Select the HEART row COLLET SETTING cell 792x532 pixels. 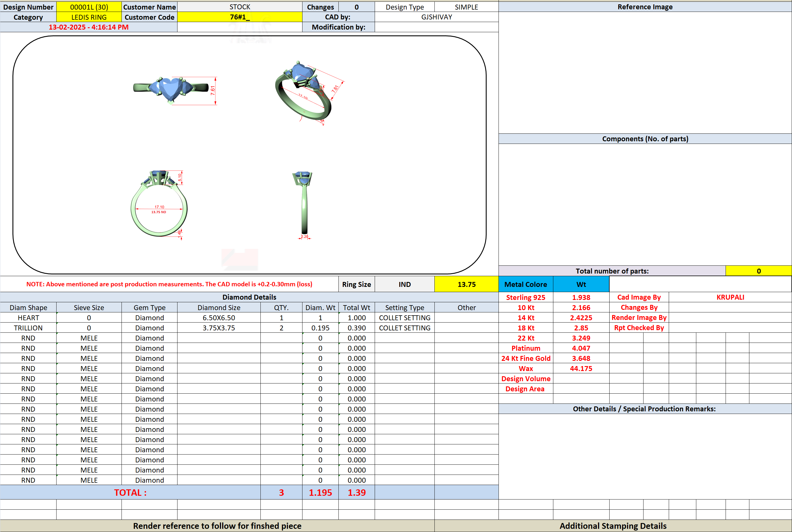405,318
